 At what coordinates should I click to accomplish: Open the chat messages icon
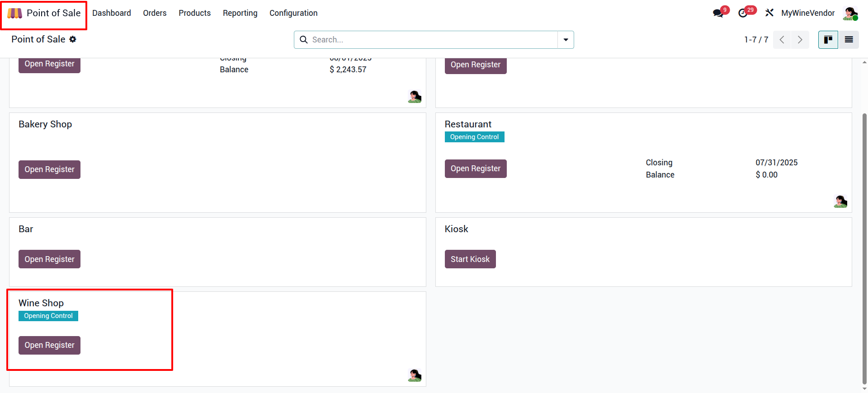[718, 13]
